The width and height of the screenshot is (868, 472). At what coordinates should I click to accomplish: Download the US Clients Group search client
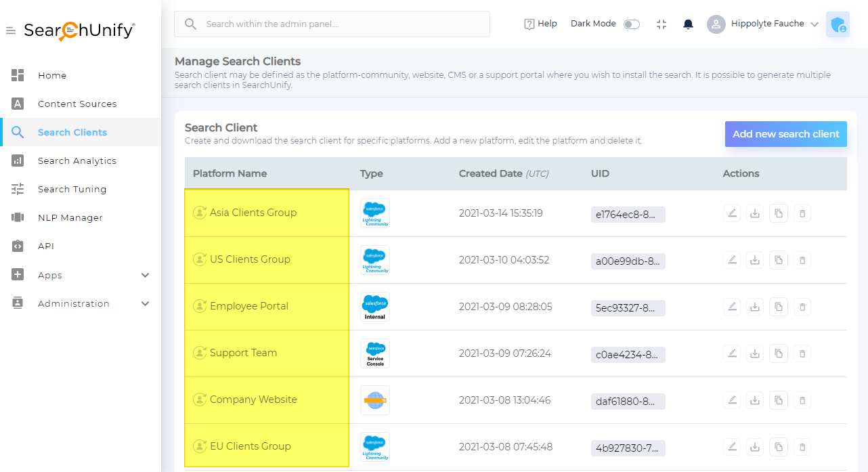pos(755,261)
